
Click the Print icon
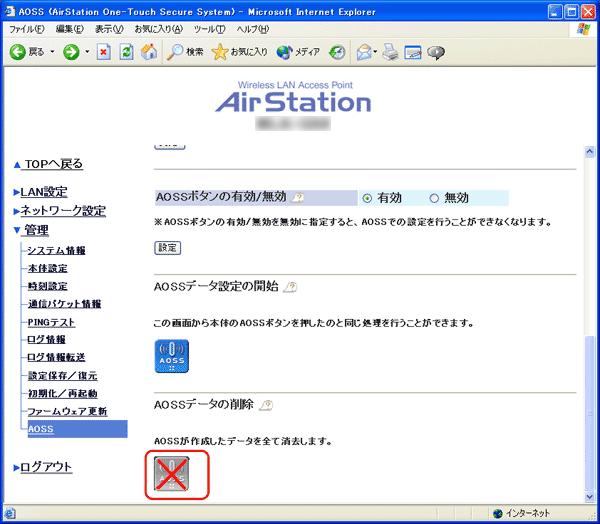(390, 52)
